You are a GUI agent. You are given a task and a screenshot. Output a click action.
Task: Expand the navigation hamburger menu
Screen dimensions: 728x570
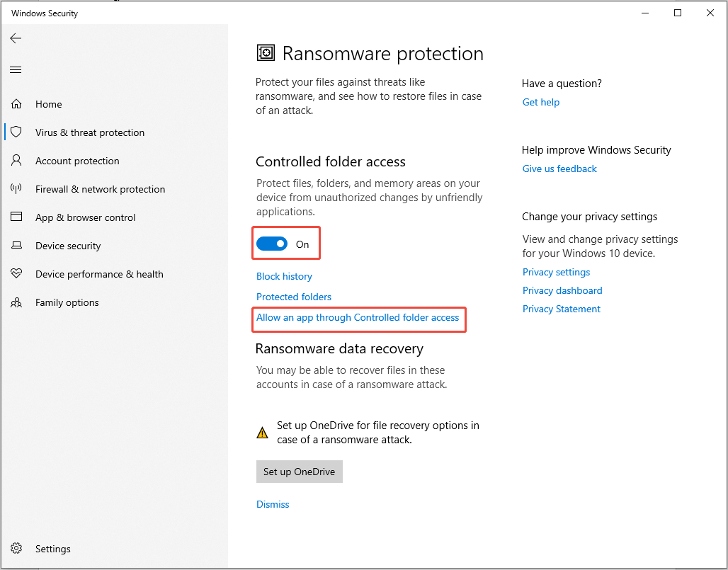click(x=16, y=69)
